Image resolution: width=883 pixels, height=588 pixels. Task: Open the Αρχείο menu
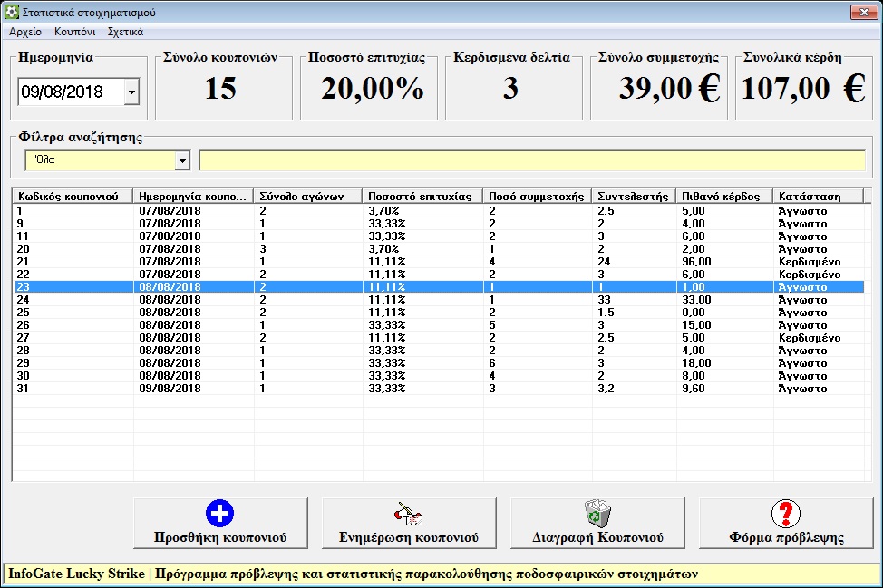25,31
